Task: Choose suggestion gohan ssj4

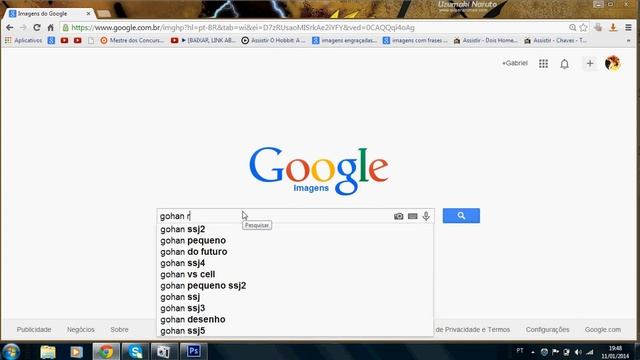Action: coord(295,263)
